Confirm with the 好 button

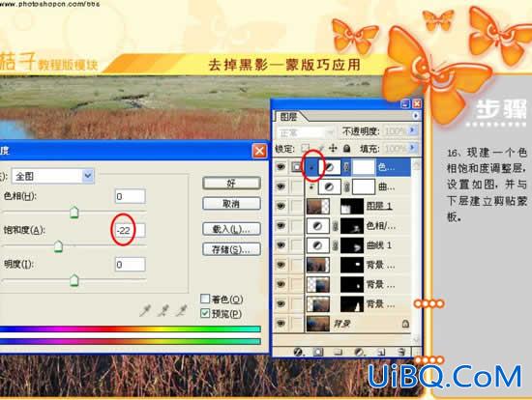pos(231,184)
